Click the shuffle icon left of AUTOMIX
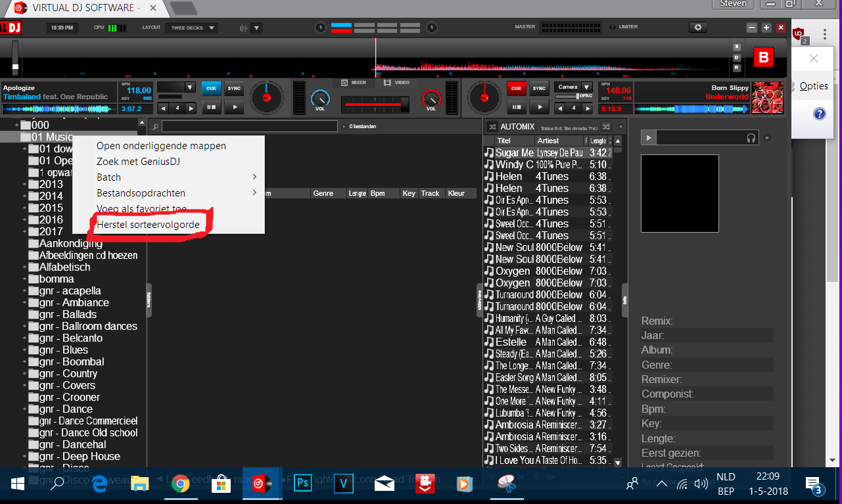Viewport: 842px width, 504px height. pos(491,126)
